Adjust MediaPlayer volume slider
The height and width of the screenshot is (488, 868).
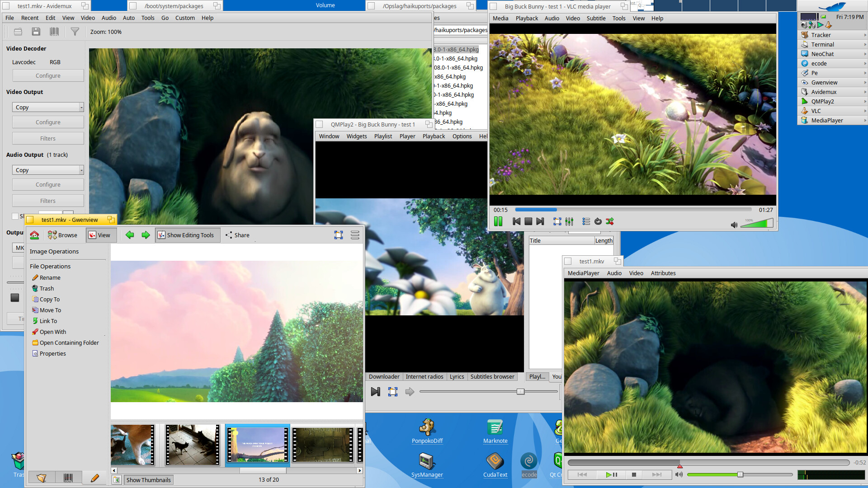[x=740, y=474]
